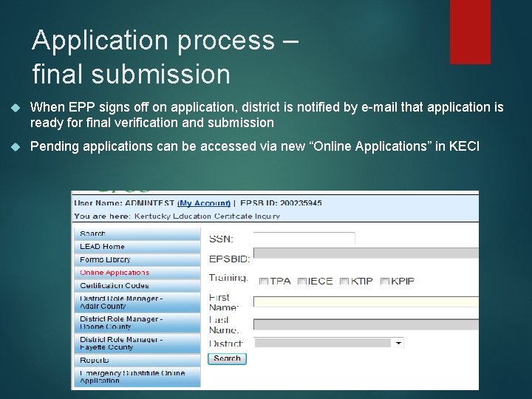Click the Last Name input field
The height and width of the screenshot is (399, 532).
366,324
